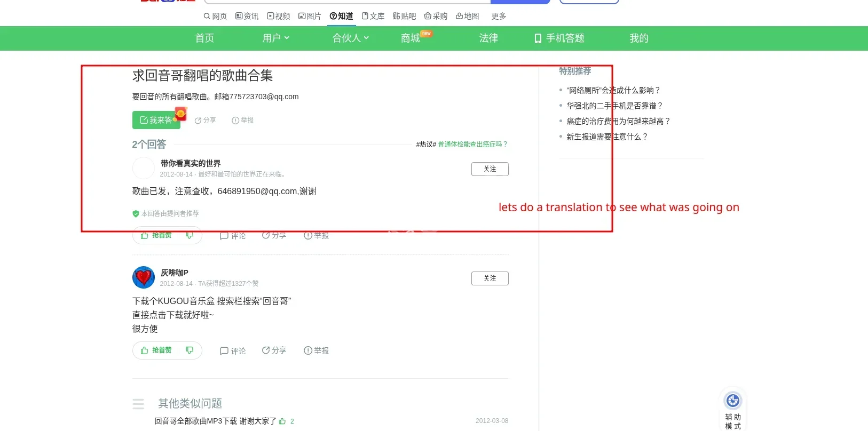Open the 地图 search tab
The image size is (868, 431).
click(x=467, y=16)
